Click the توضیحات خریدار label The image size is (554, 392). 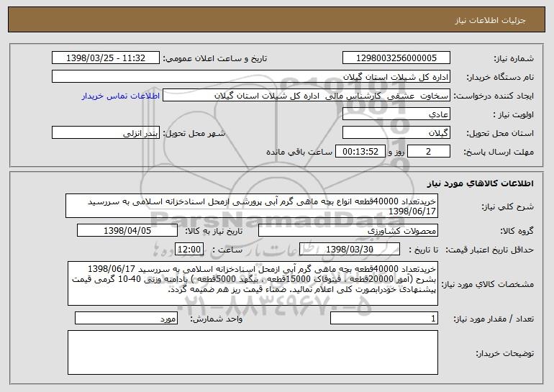coord(505,353)
